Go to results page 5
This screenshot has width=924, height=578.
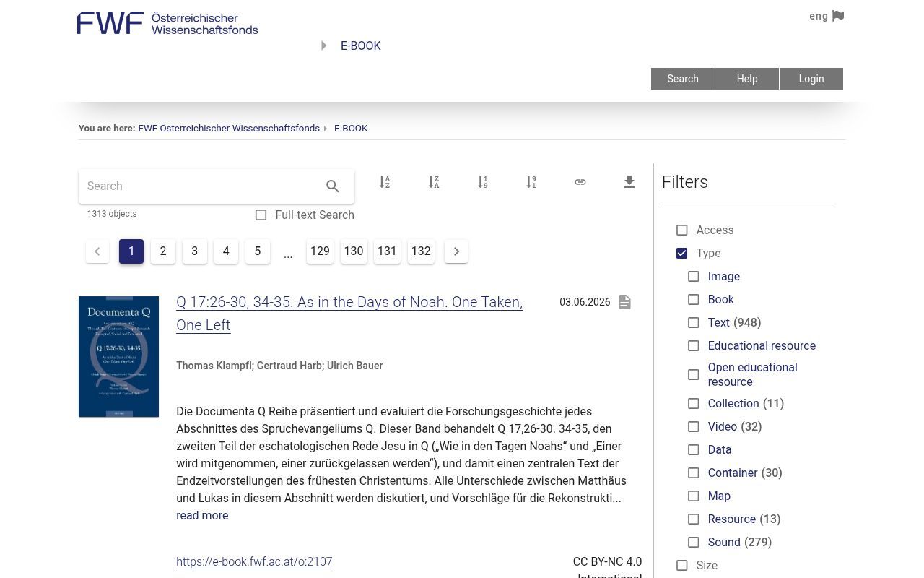[x=258, y=251]
